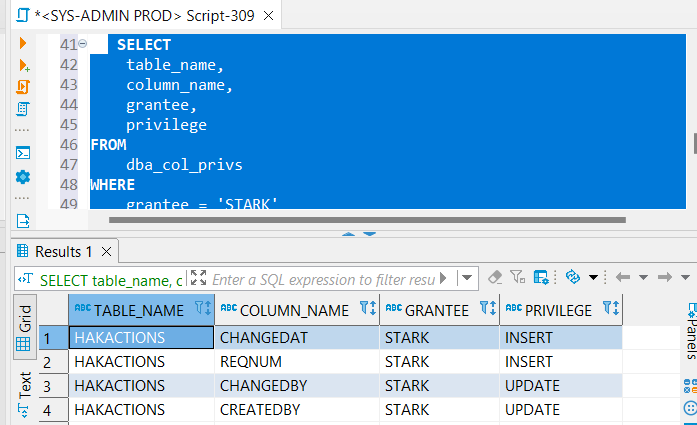
Task: Run SQL in new tab icon
Action: point(23,65)
